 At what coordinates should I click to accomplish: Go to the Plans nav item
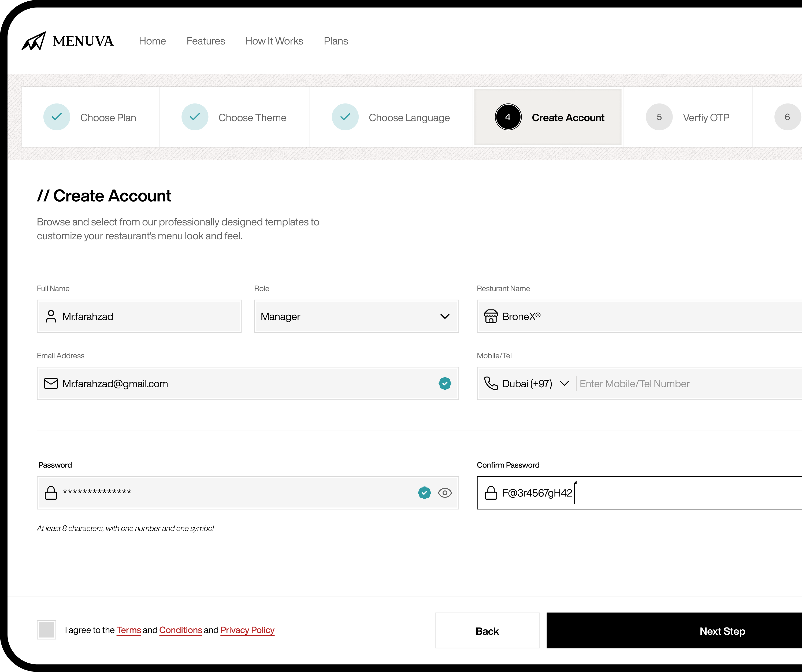tap(336, 41)
